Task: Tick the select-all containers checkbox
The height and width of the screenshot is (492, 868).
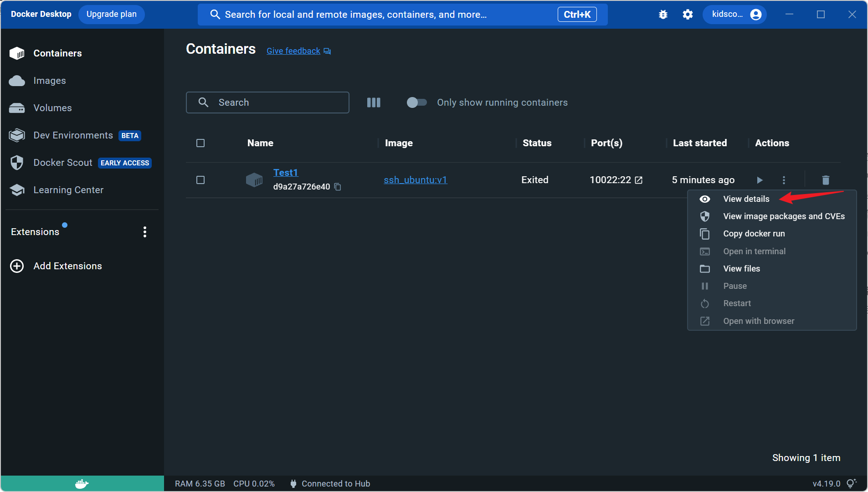Action: click(x=200, y=143)
